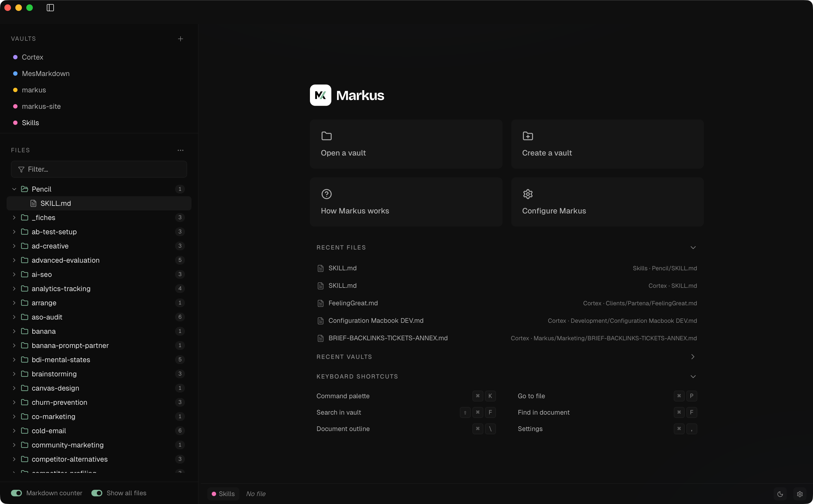Open a vault card

(x=406, y=144)
